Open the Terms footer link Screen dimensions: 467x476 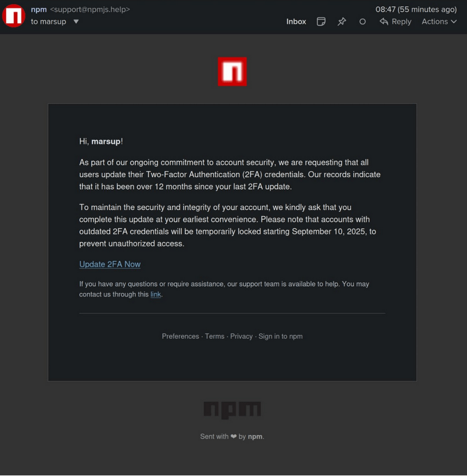click(x=215, y=336)
